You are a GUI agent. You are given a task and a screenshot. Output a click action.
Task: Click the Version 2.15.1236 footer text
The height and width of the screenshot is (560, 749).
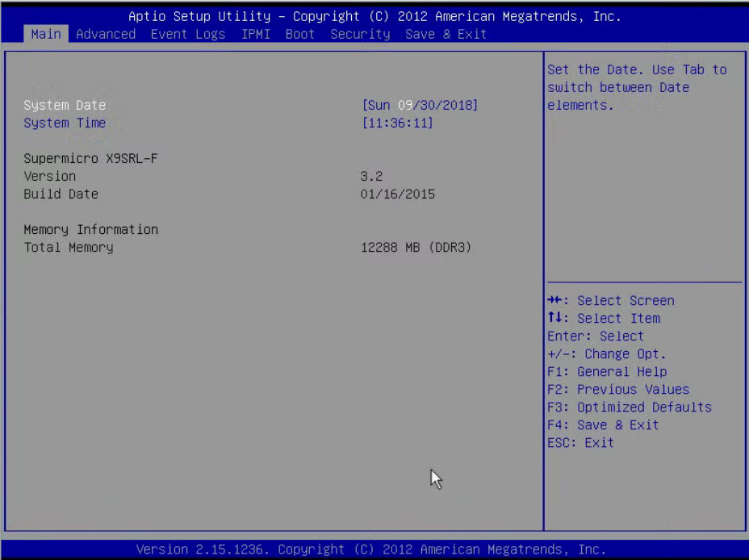coord(371,550)
